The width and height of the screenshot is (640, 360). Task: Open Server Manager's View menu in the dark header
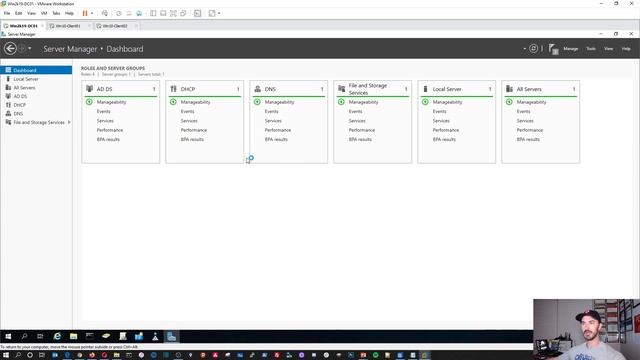(609, 49)
